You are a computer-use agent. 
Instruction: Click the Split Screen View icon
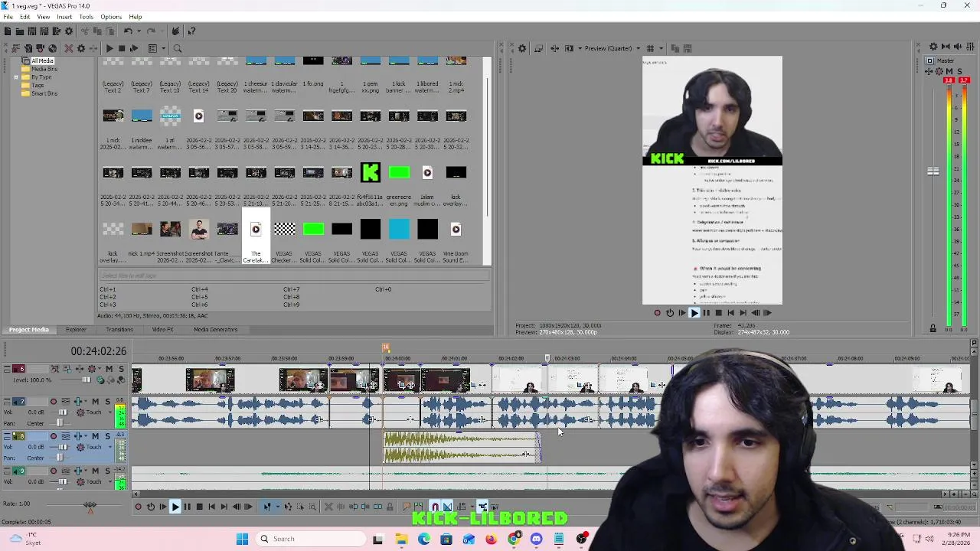569,48
